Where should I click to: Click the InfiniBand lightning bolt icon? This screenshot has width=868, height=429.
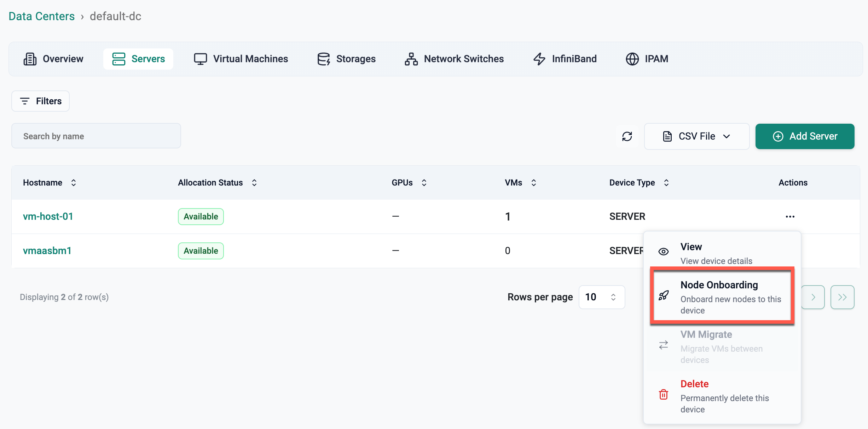pyautogui.click(x=539, y=59)
